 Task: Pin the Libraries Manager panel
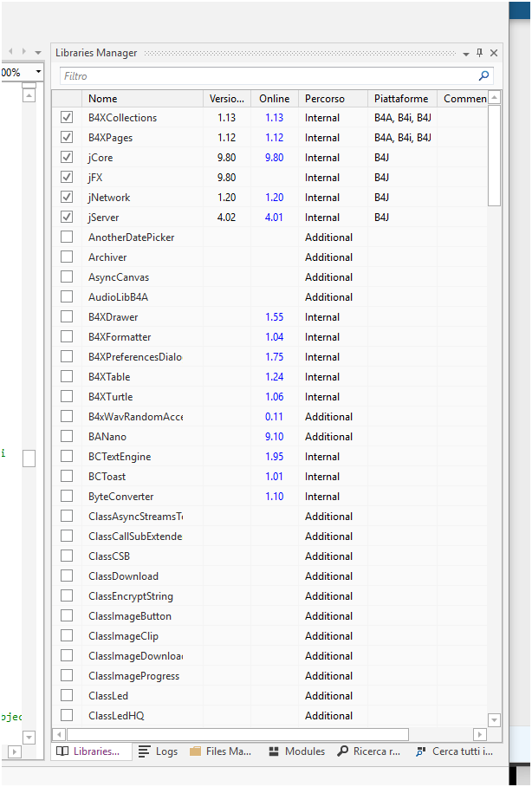click(x=480, y=53)
